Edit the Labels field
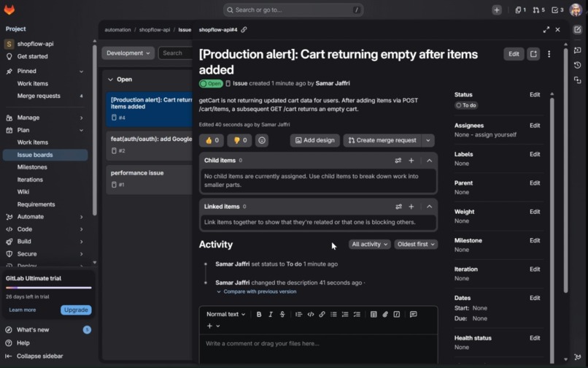The width and height of the screenshot is (588, 368). click(535, 154)
